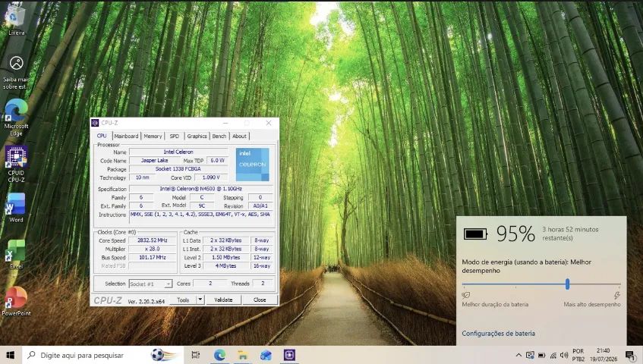
Task: Launch Microsoft Edge from desktop shortcut
Action: [17, 117]
